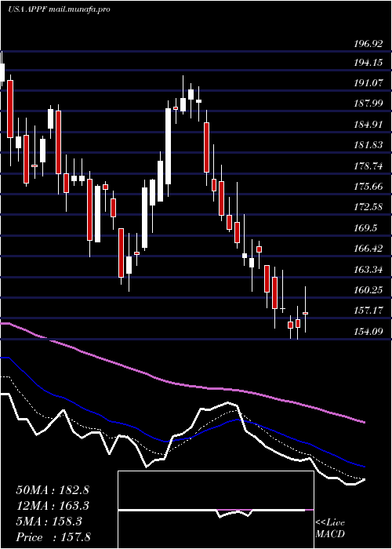
Task: Click the 157.17 price axis label
Action: pyautogui.click(x=367, y=311)
